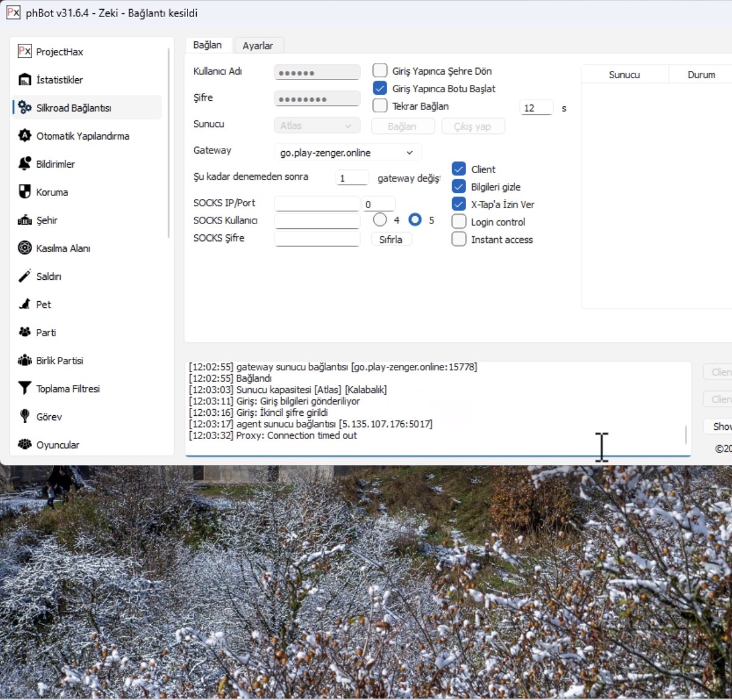Enable the Login control checkbox
The image size is (732, 700).
pyautogui.click(x=459, y=222)
